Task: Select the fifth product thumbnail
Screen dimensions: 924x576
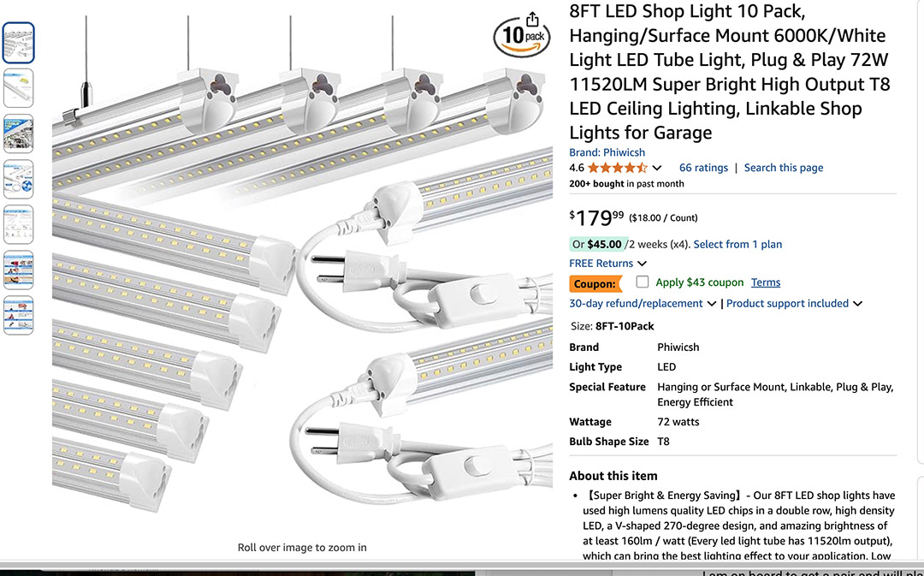Action: tap(19, 224)
